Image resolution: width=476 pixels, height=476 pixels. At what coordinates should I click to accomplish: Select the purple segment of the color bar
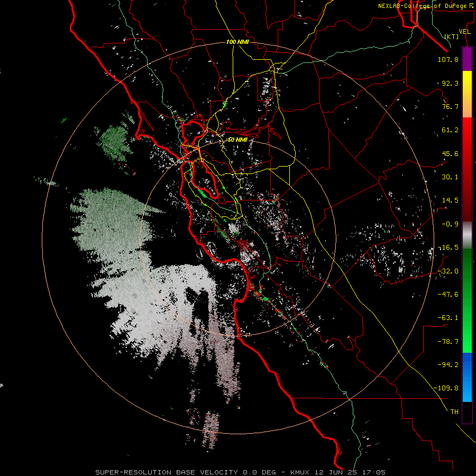click(x=467, y=59)
